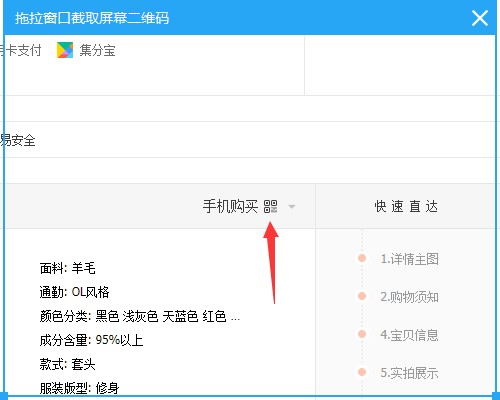Click the 集分宝 colorful logo icon
This screenshot has height=400, width=500.
65,50
